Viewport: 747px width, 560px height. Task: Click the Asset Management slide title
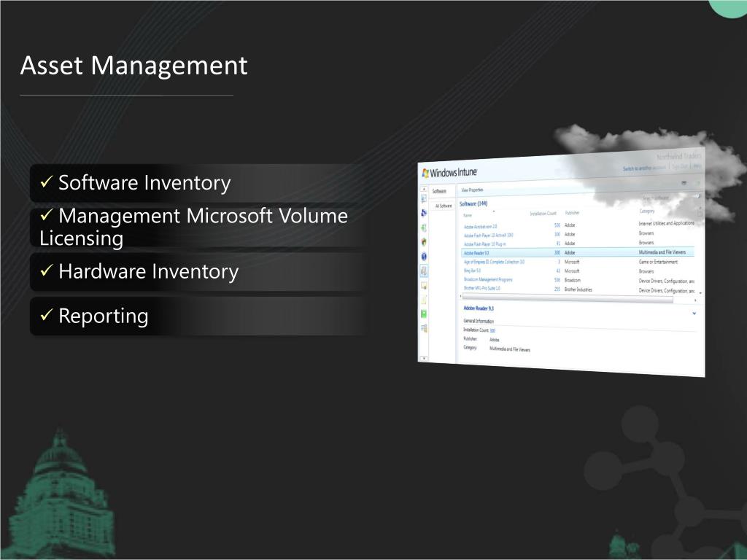(134, 65)
